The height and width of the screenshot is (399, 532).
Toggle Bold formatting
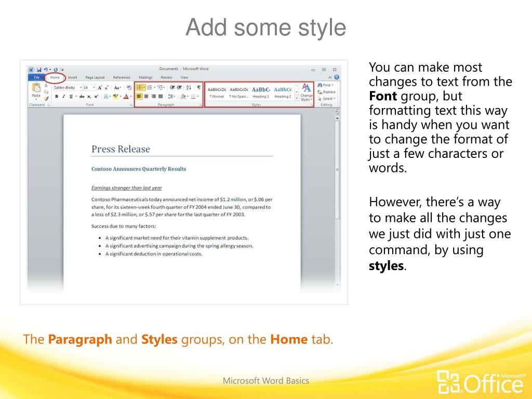pos(57,97)
